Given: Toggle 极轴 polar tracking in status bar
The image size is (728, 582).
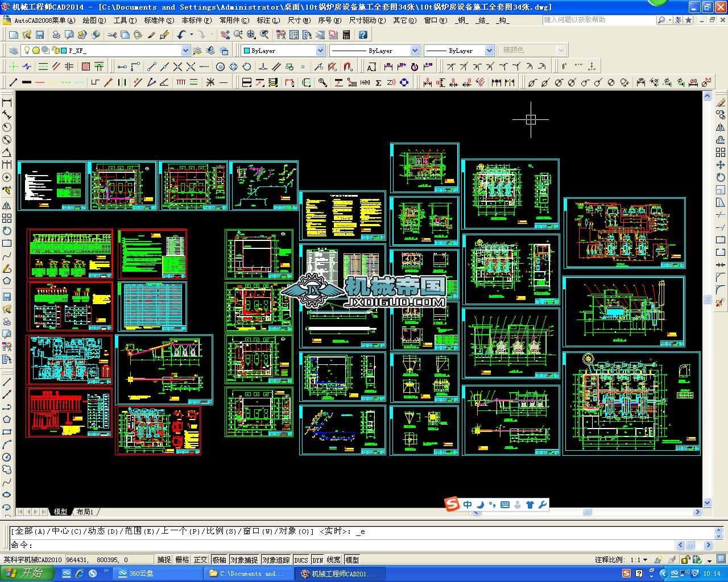Looking at the screenshot, I should [219, 560].
